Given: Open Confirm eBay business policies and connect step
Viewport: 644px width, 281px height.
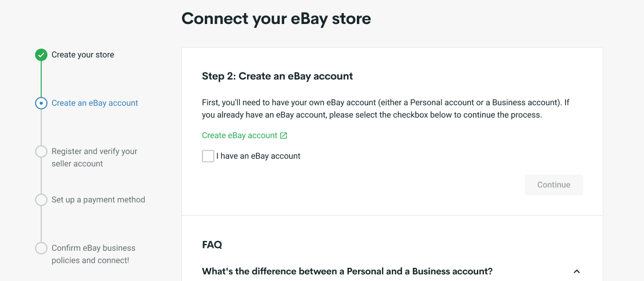Looking at the screenshot, I should pos(93,254).
